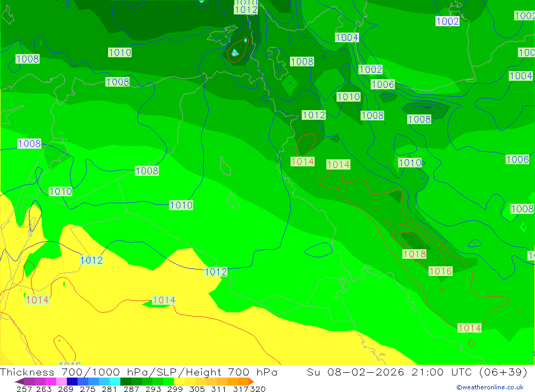
Task: Select the legend value 281
Action: 109,389
